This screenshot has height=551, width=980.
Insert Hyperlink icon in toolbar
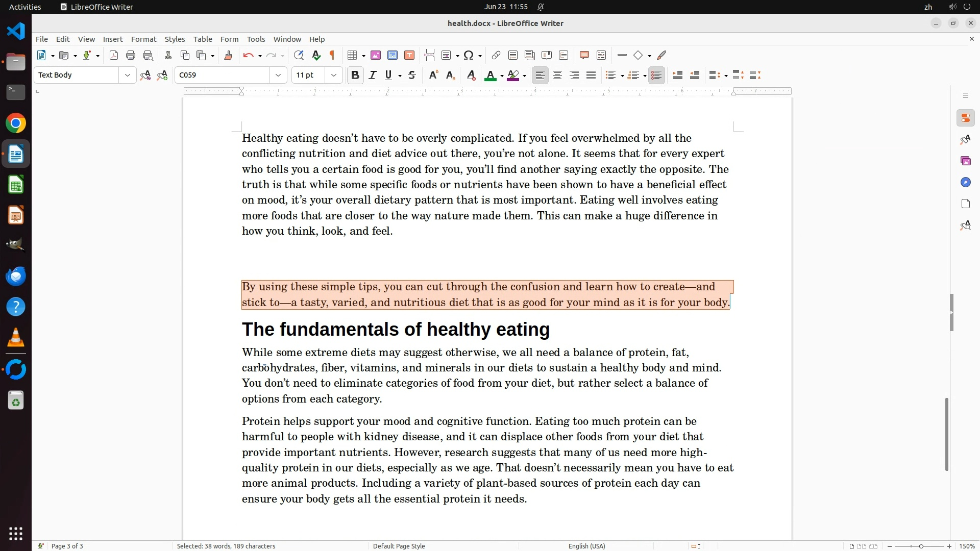pos(496,56)
